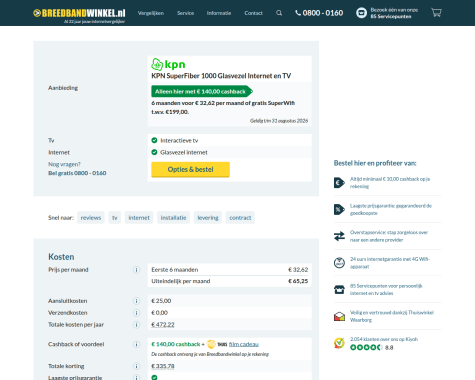Jump to the installatie section
This screenshot has height=380, width=475.
pyautogui.click(x=173, y=218)
